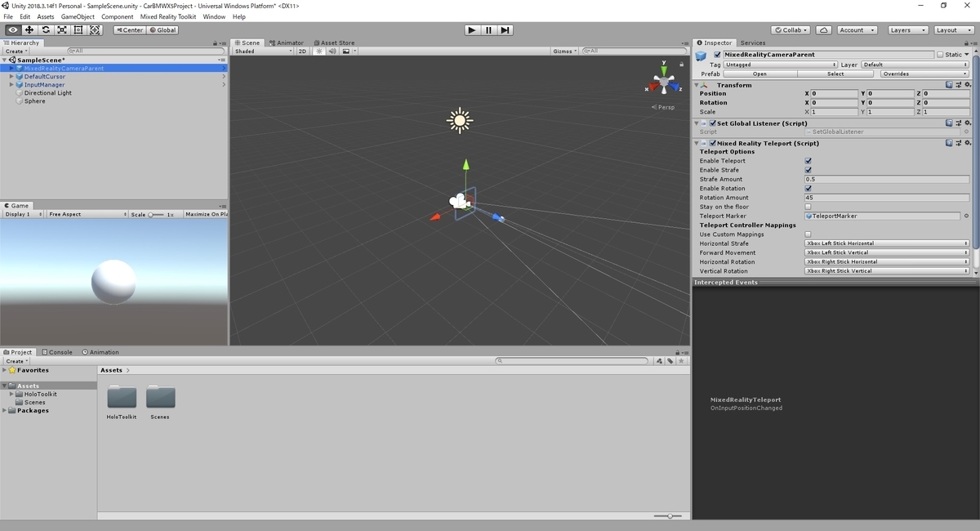Open Transform component gear menu

(968, 85)
